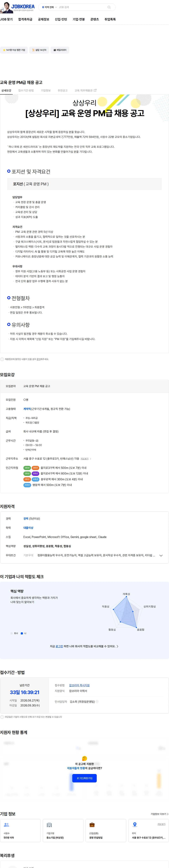Viewport: 169px width, 868px height.
Task: Click the 패밀리데이 badge
Action: [60, 50]
